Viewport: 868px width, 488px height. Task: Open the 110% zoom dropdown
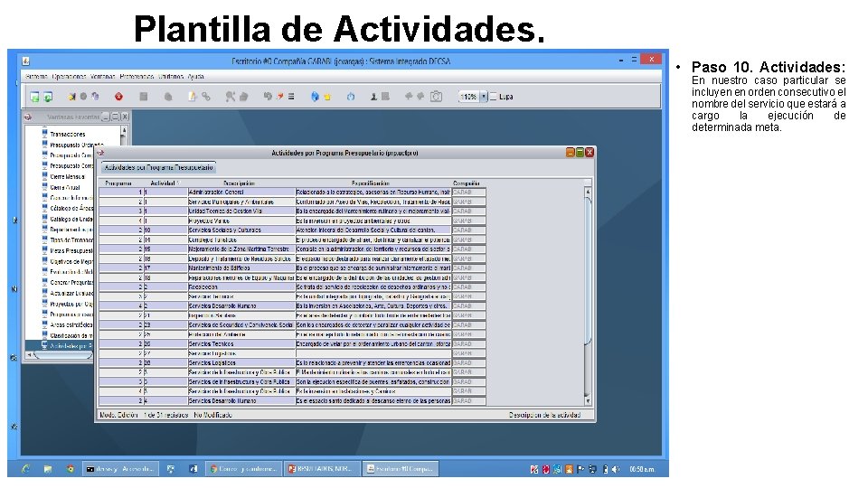coord(483,97)
